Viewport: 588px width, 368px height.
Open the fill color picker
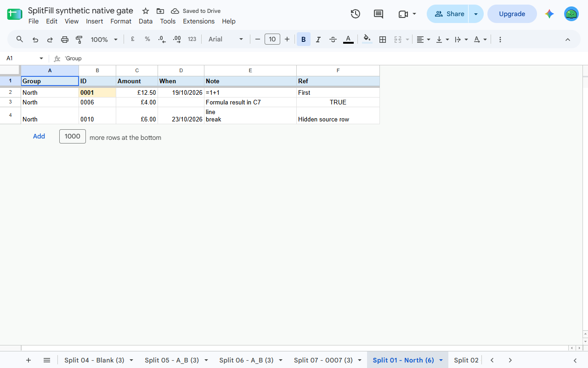point(367,40)
